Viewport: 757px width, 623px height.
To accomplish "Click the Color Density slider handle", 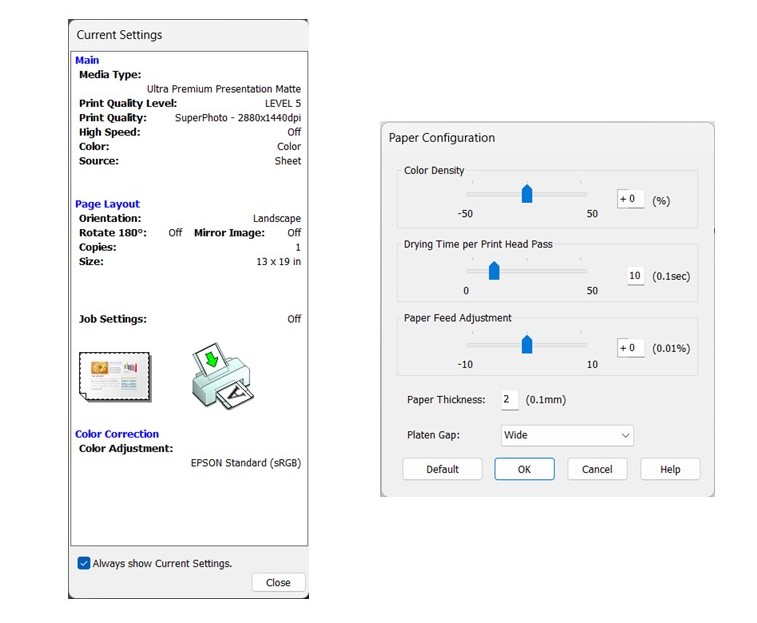I will point(527,194).
